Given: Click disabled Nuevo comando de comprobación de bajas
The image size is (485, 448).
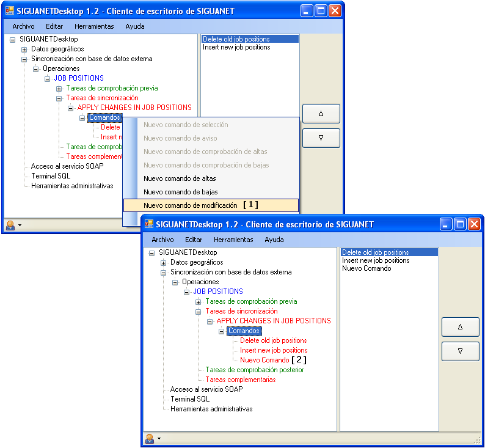Looking at the screenshot, I should click(211, 165).
